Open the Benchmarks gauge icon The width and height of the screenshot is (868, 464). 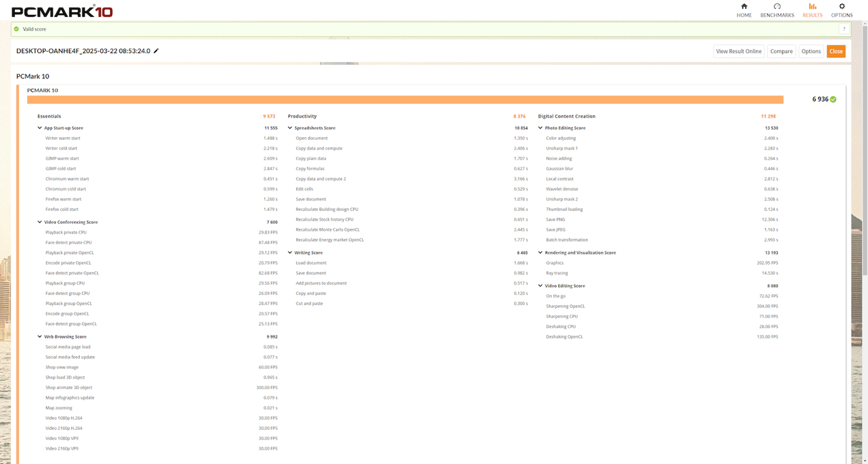[x=777, y=6]
